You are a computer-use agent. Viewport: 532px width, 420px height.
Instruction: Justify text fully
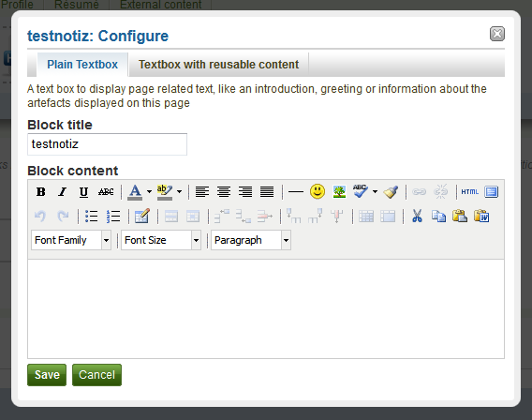tap(267, 192)
